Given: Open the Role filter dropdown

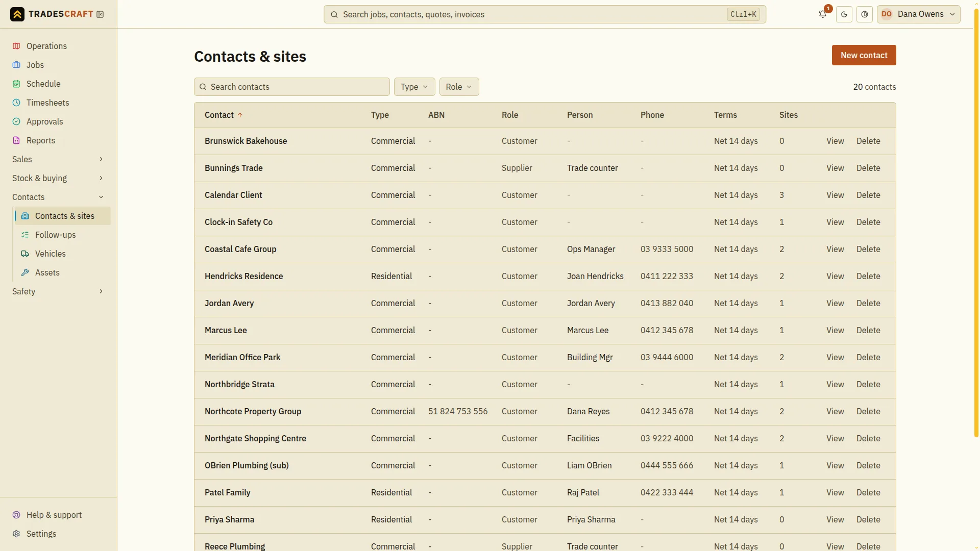Looking at the screenshot, I should point(459,87).
